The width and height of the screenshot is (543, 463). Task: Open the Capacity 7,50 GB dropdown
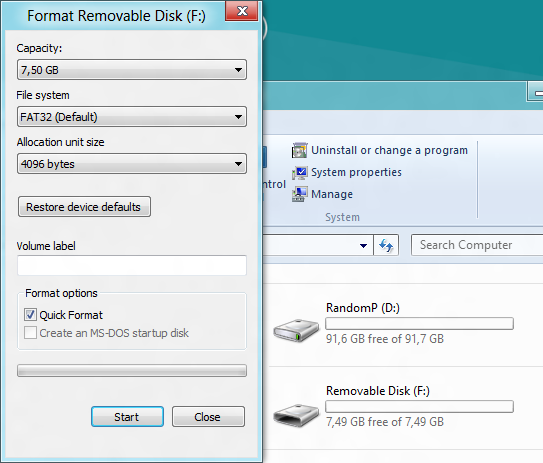(132, 70)
